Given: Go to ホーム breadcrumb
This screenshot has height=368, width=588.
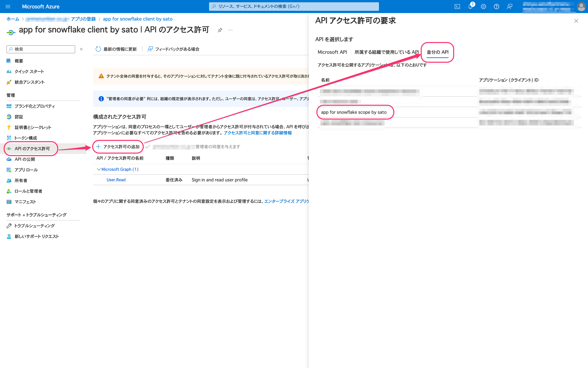Looking at the screenshot, I should [13, 19].
